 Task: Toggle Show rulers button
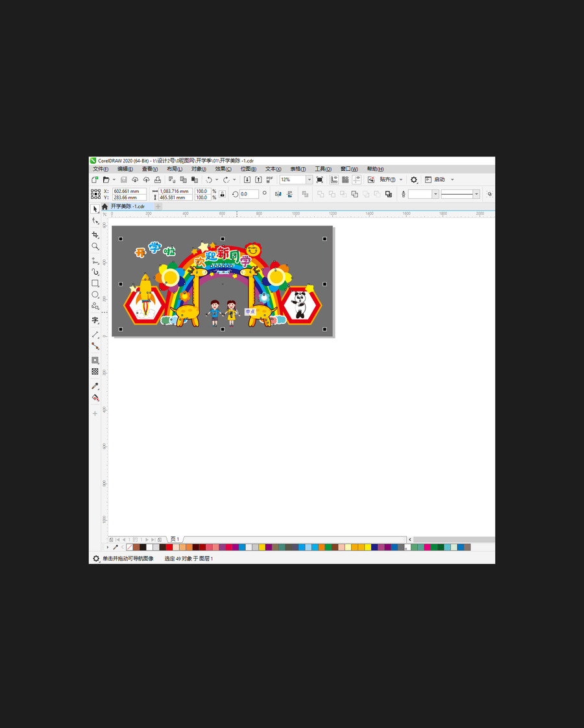point(334,180)
